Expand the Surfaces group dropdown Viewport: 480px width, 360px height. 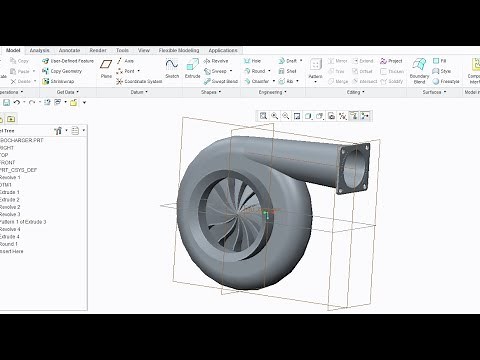pos(434,92)
